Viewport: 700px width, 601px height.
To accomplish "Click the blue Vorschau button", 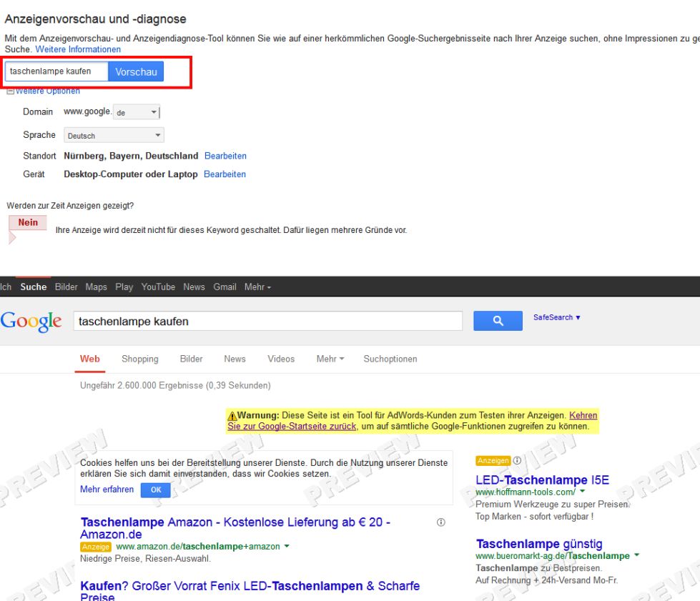I will (x=136, y=71).
